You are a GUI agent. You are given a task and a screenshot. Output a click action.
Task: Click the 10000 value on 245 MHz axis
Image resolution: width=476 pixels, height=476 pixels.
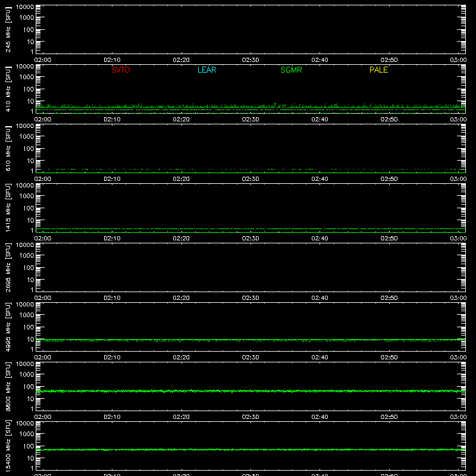25,7
